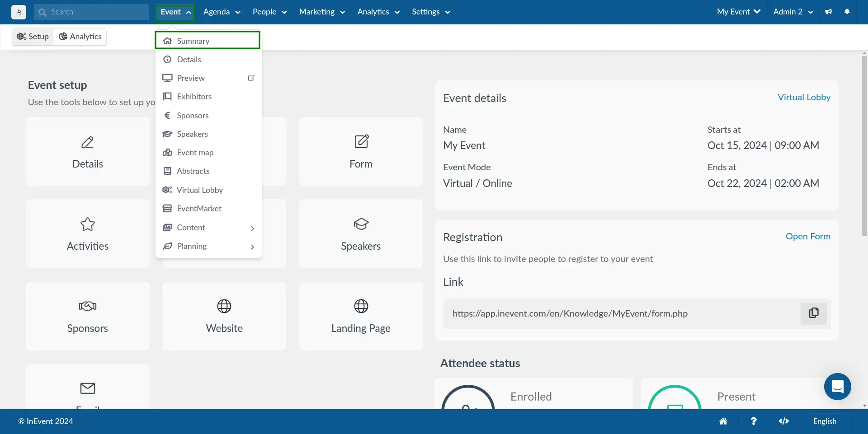Click the Open Form link
This screenshot has height=434, width=868.
808,236
